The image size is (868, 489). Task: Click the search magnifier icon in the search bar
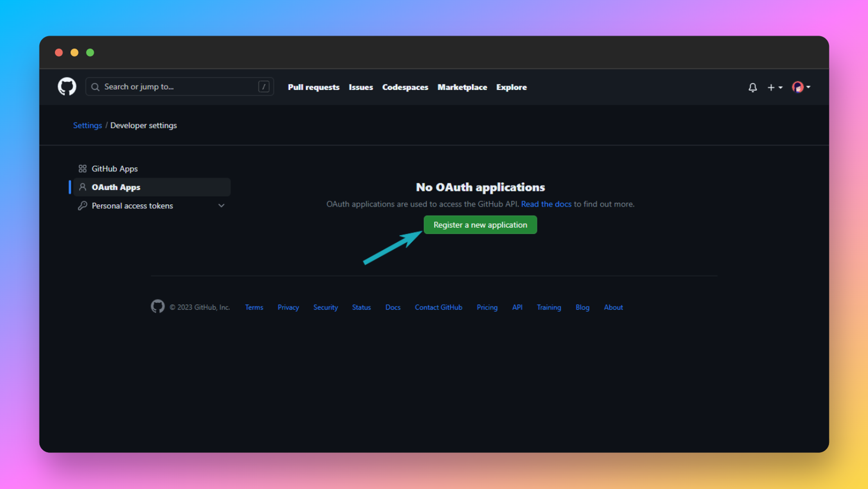coord(95,86)
